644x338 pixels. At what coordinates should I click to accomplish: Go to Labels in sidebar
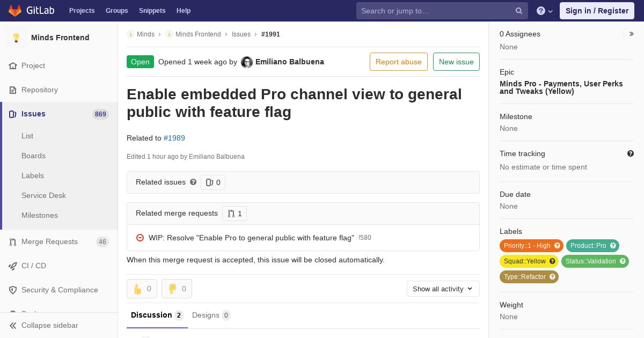pos(33,175)
